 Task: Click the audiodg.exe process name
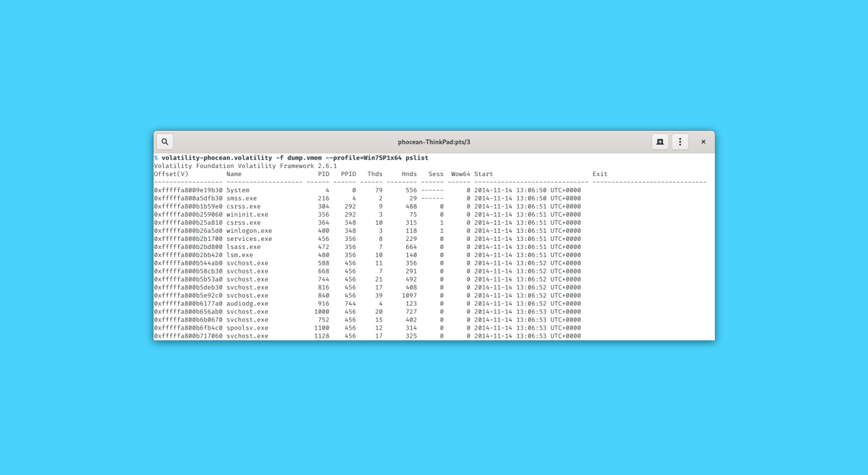tap(247, 304)
